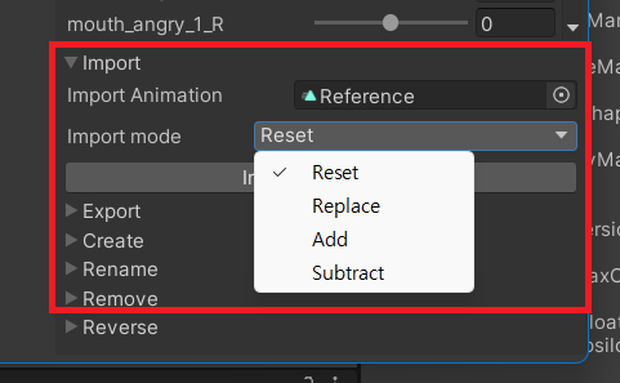Click the Reference animation clip icon
This screenshot has width=620, height=383.
[309, 96]
